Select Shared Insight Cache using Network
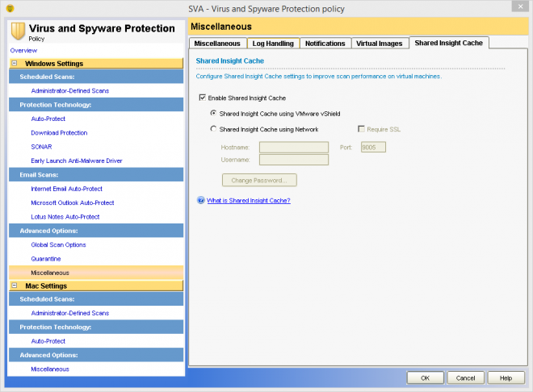Viewport: 533px width, 392px height. pos(213,128)
